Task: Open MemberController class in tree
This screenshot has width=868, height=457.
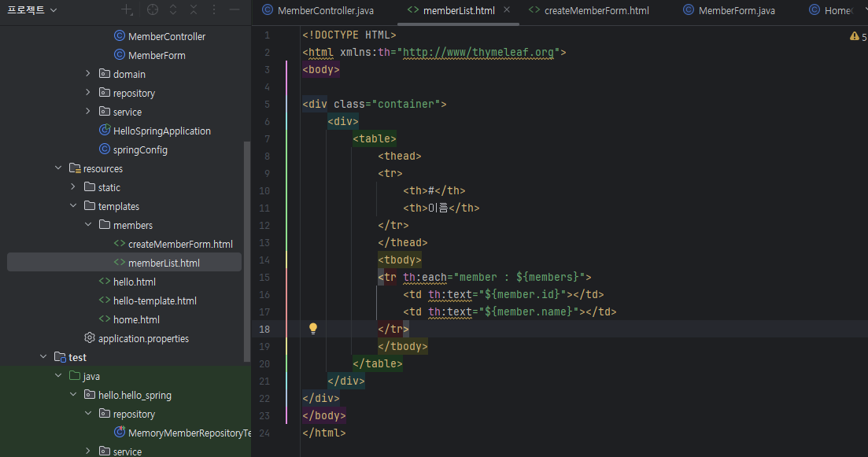Action: [x=167, y=36]
